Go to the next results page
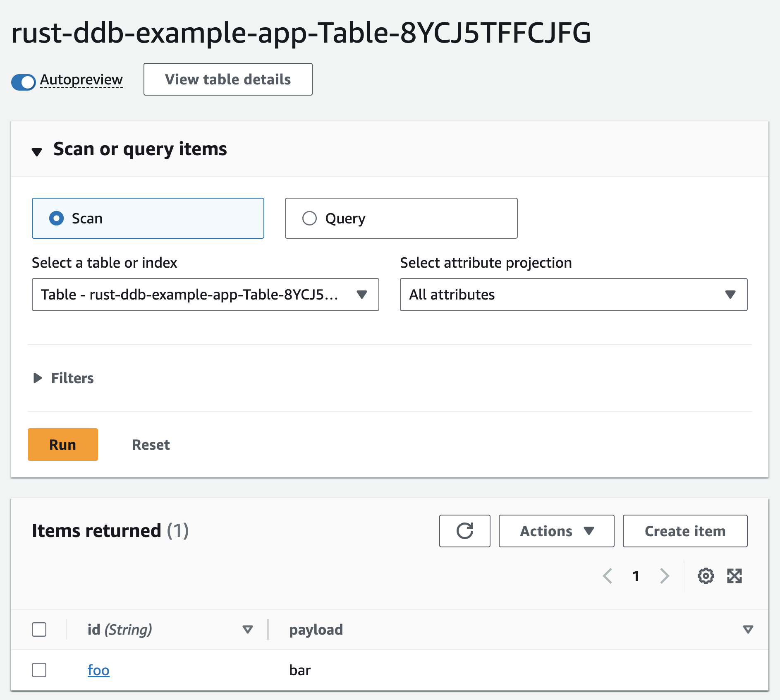780x700 pixels. click(x=664, y=575)
